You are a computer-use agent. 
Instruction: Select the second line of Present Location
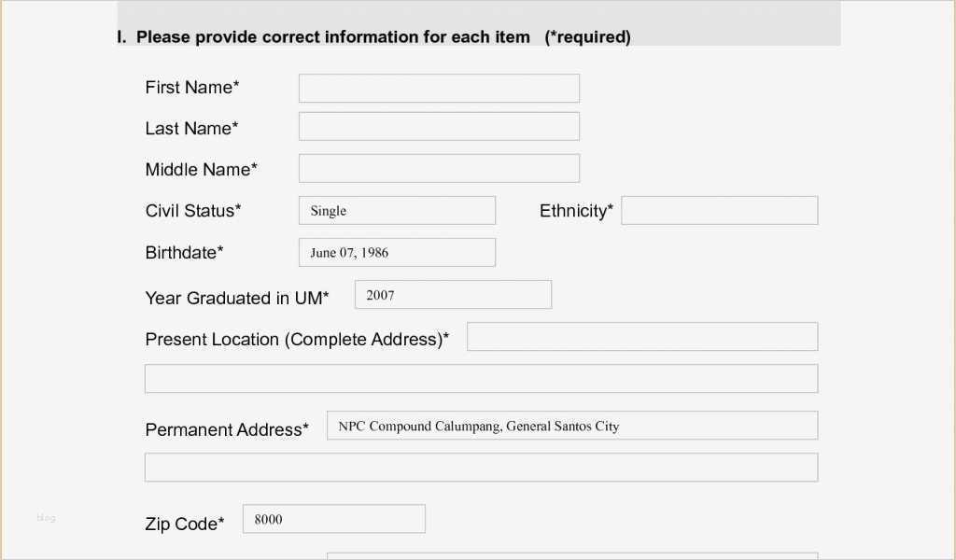pos(481,379)
